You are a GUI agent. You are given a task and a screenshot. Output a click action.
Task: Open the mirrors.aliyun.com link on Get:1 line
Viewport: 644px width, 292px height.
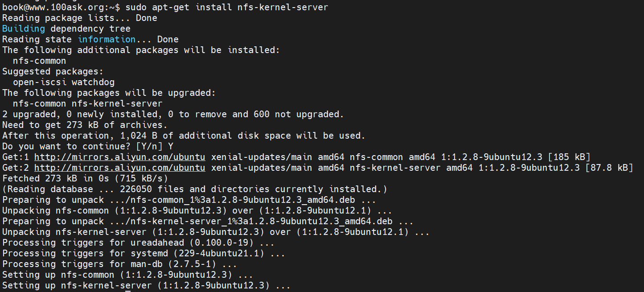(119, 157)
